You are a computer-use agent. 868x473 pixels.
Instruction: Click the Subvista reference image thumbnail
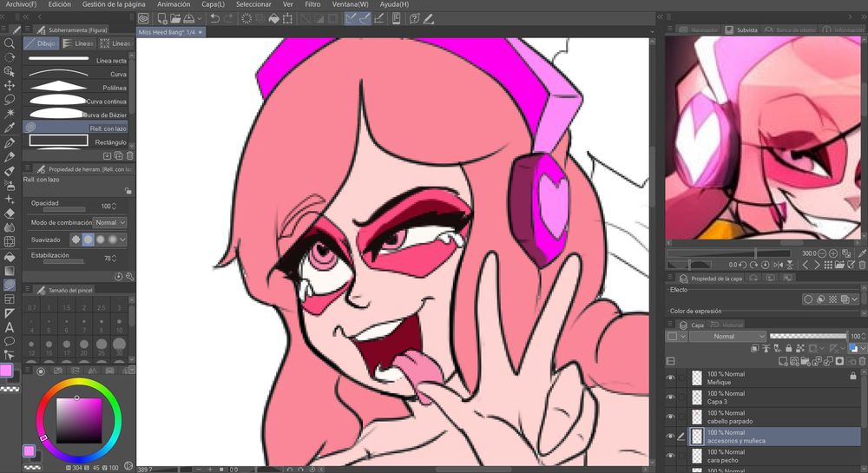(763, 138)
